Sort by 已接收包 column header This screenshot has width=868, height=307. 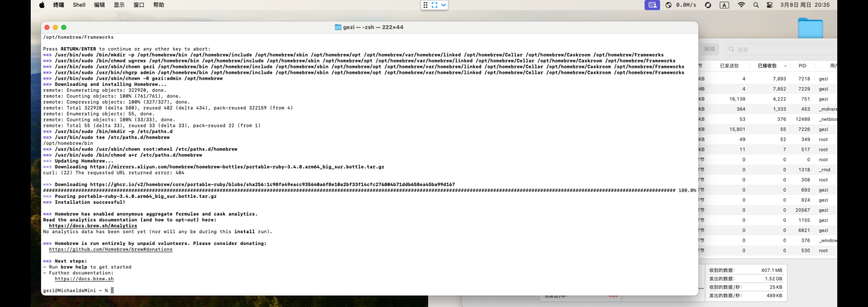[x=767, y=66]
